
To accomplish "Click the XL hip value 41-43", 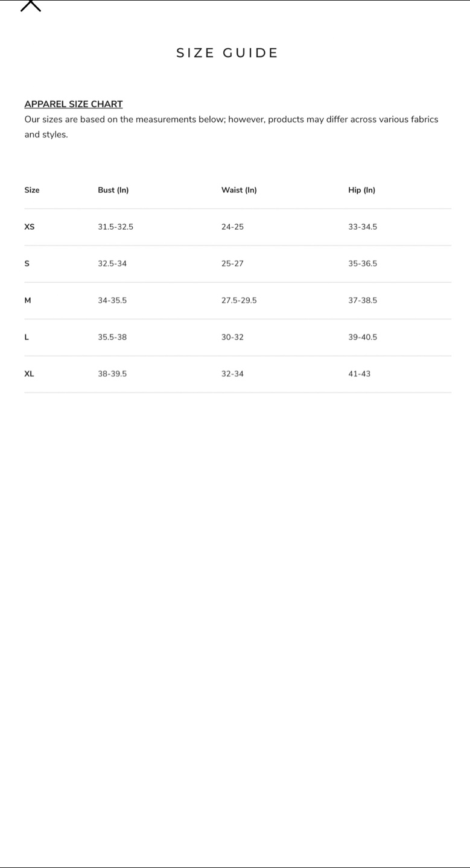I will coord(360,374).
